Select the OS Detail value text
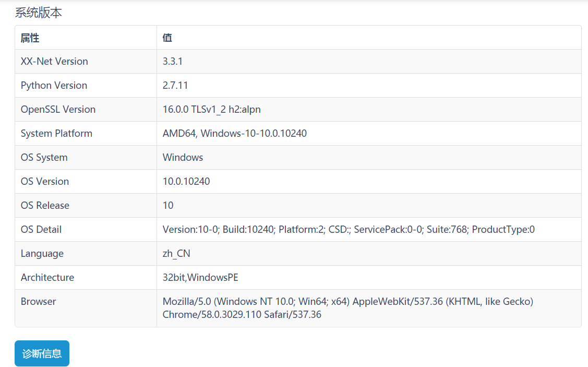Viewport: 588px width, 367px height. [349, 229]
